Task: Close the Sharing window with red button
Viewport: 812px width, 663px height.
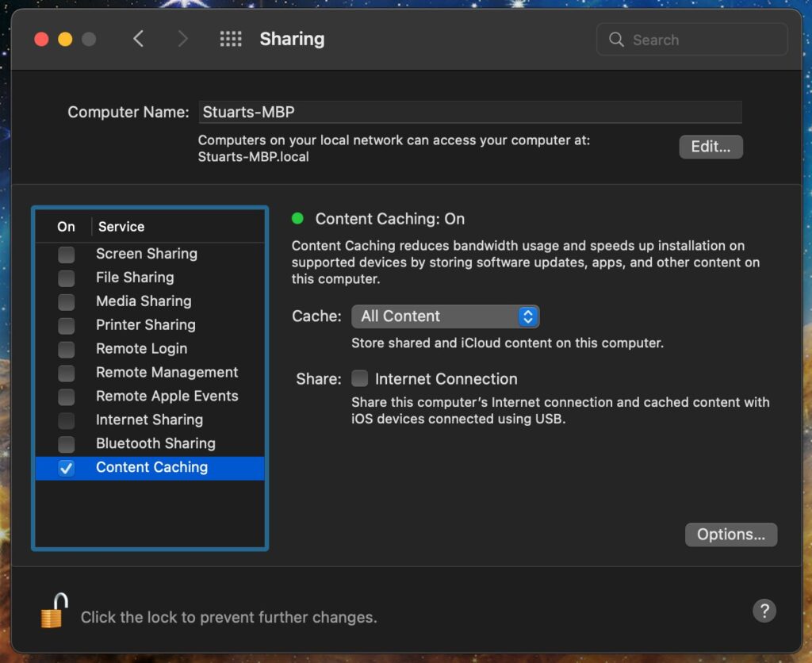Action: 41,40
